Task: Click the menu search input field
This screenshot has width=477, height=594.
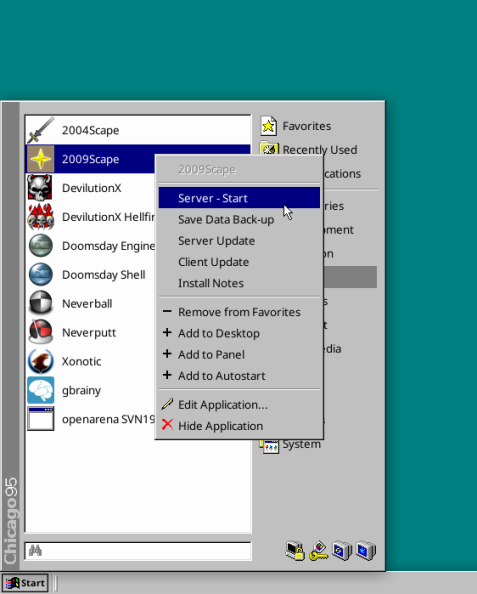Action: [x=138, y=551]
